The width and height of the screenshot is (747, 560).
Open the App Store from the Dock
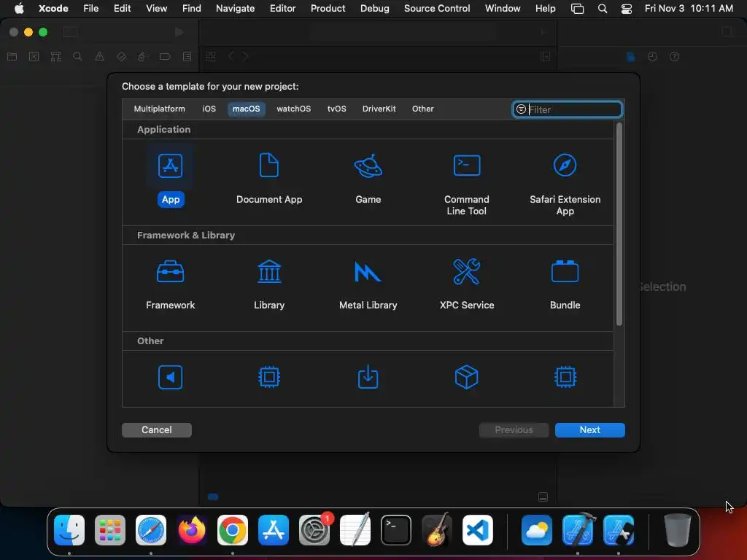pos(274,530)
